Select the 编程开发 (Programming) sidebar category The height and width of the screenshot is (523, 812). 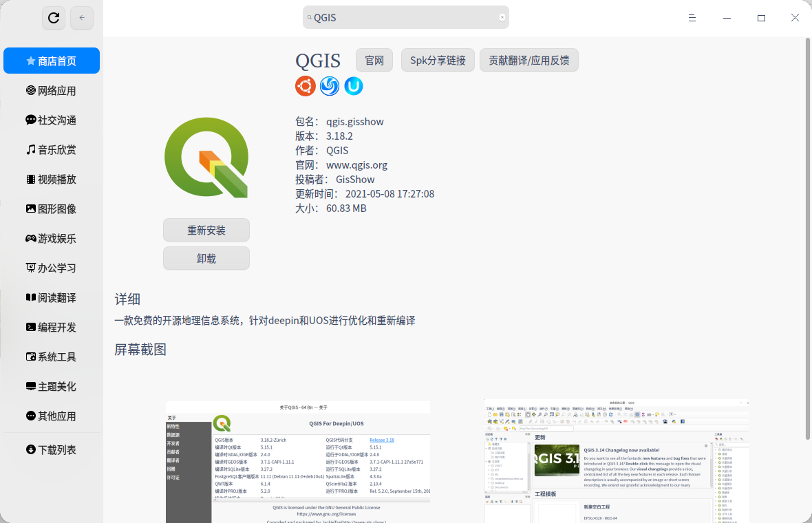52,327
